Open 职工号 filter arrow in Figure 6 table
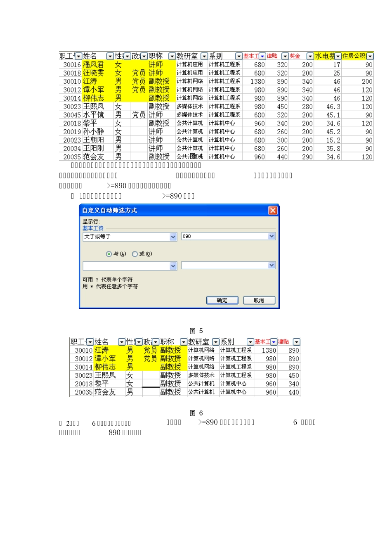The image size is (392, 555). (x=90, y=342)
